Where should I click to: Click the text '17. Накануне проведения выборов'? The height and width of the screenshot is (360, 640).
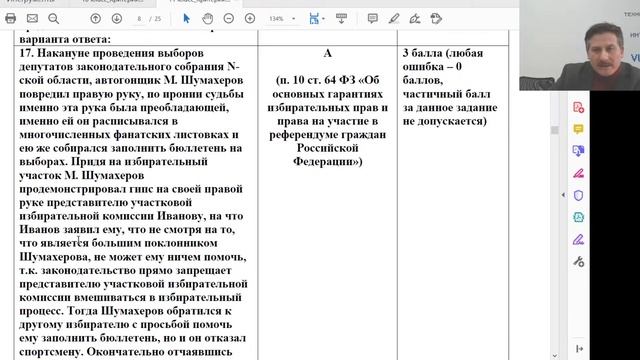[111, 53]
